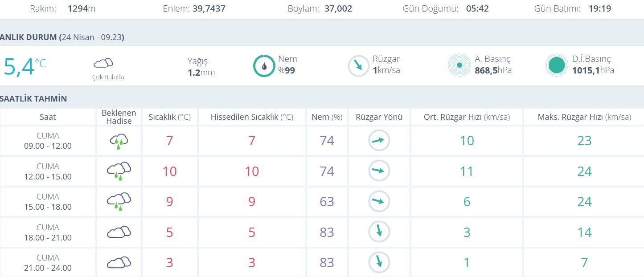Click the cloud icon for 21.00 - 24.00
The height and width of the screenshot is (277, 644).
(x=119, y=263)
